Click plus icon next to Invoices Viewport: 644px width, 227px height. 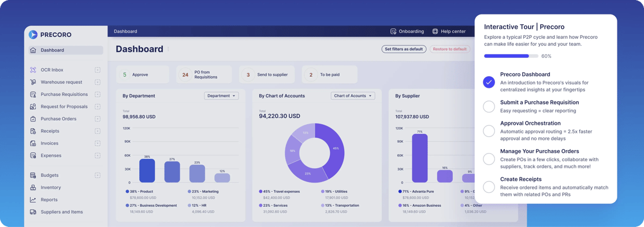click(98, 144)
